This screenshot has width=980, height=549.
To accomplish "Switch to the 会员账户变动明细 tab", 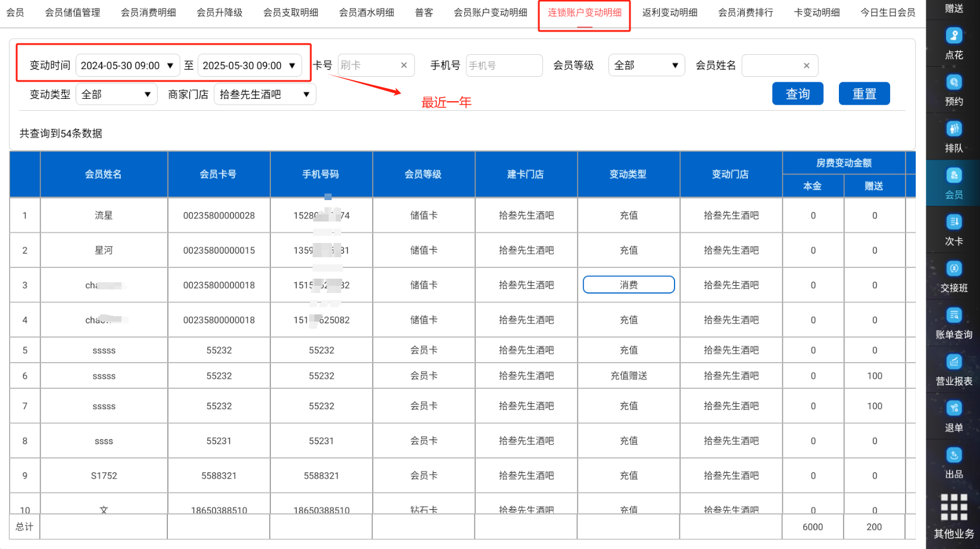I will pyautogui.click(x=491, y=13).
